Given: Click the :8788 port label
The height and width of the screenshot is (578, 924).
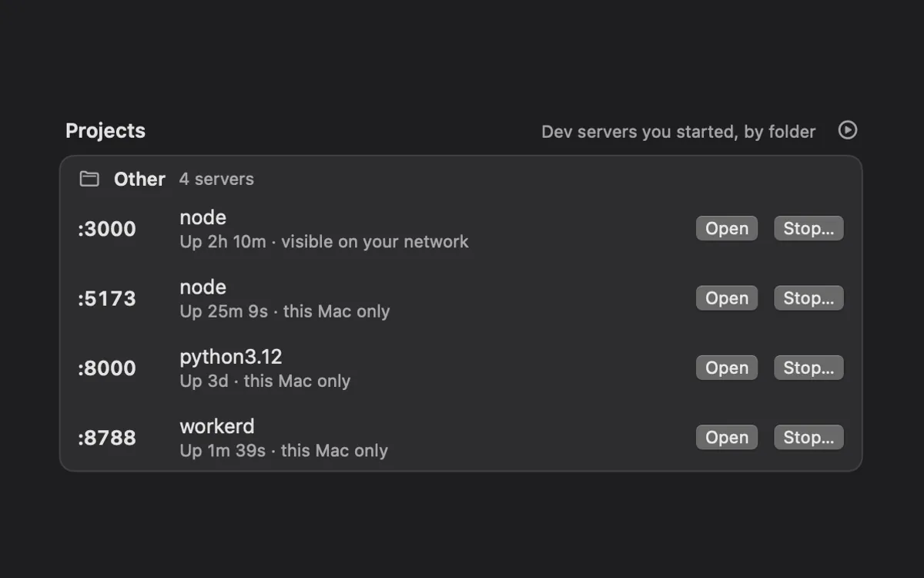Looking at the screenshot, I should click(x=107, y=438).
